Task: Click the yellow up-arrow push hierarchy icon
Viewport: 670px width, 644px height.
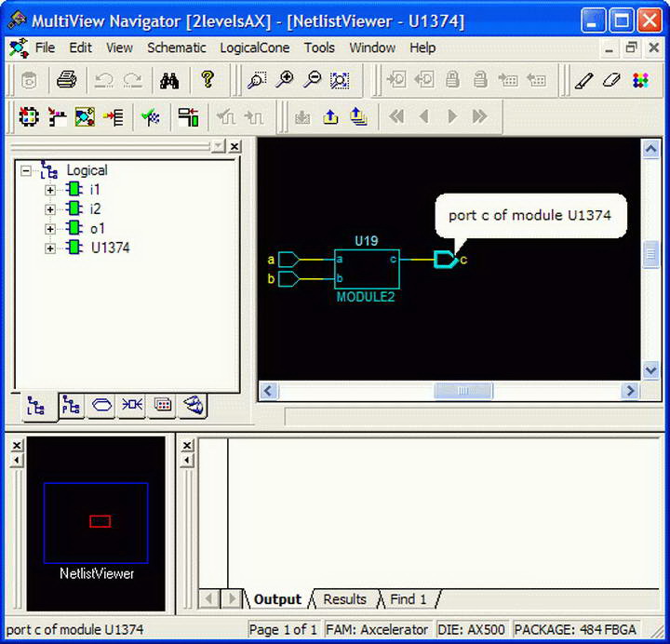Action: pos(330,116)
